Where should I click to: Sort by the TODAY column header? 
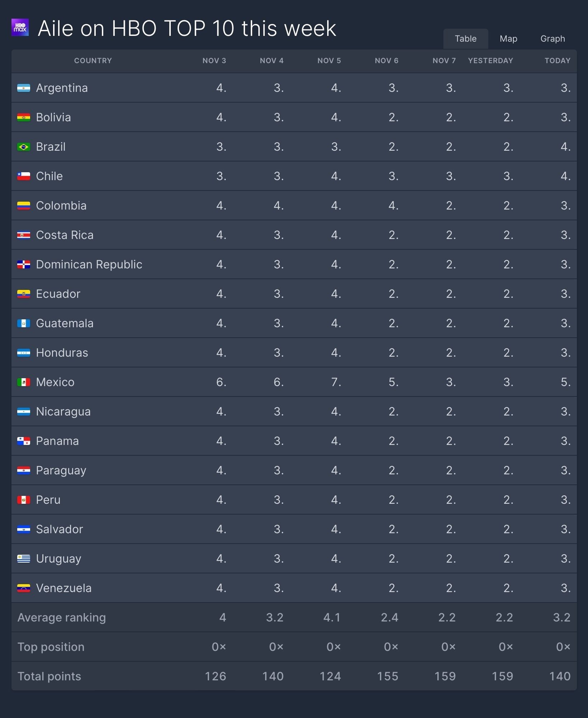click(x=557, y=61)
